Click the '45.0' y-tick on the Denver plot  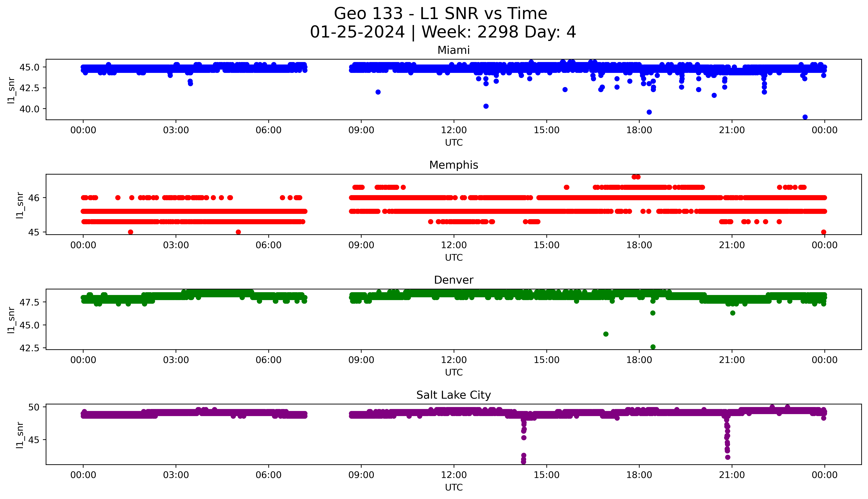[30, 325]
